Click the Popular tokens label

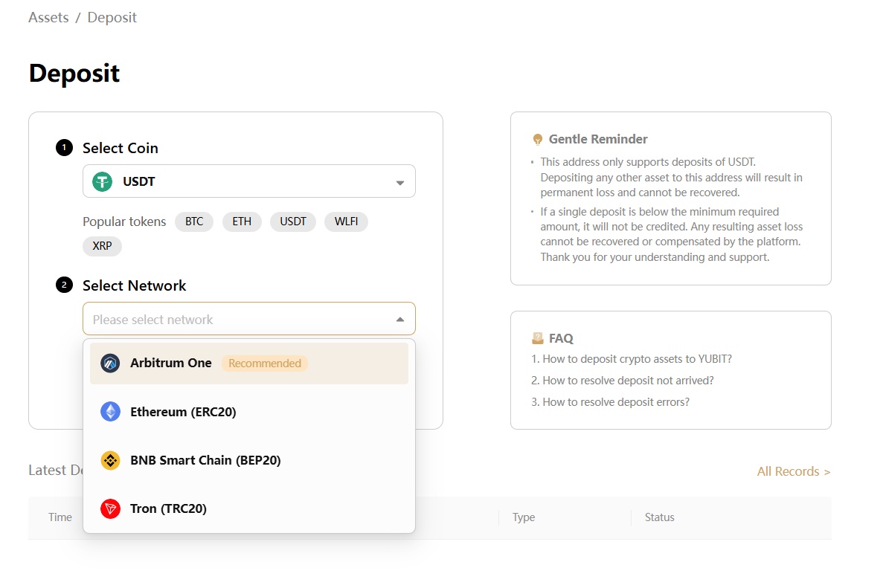point(124,222)
